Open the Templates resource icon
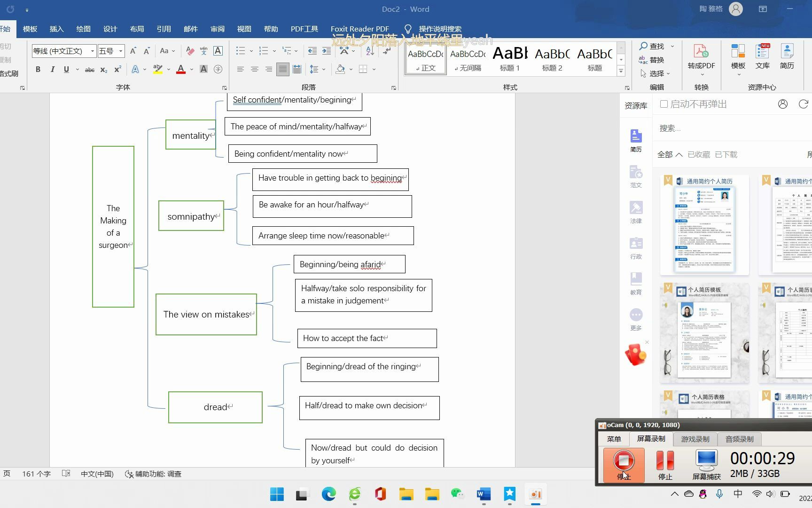 pos(738,60)
